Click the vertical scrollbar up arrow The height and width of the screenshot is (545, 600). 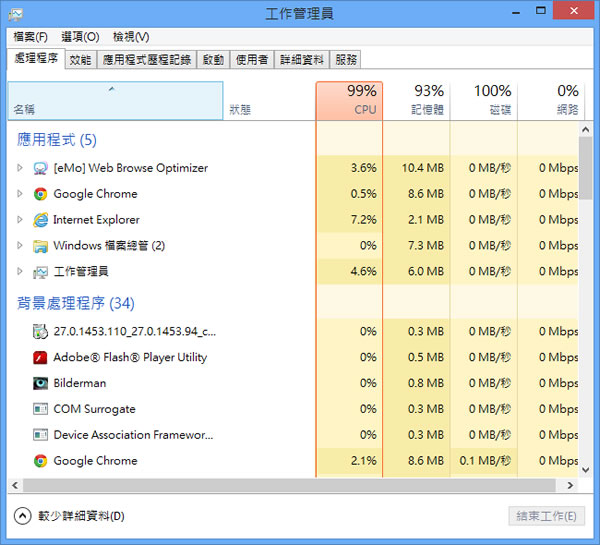point(585,130)
